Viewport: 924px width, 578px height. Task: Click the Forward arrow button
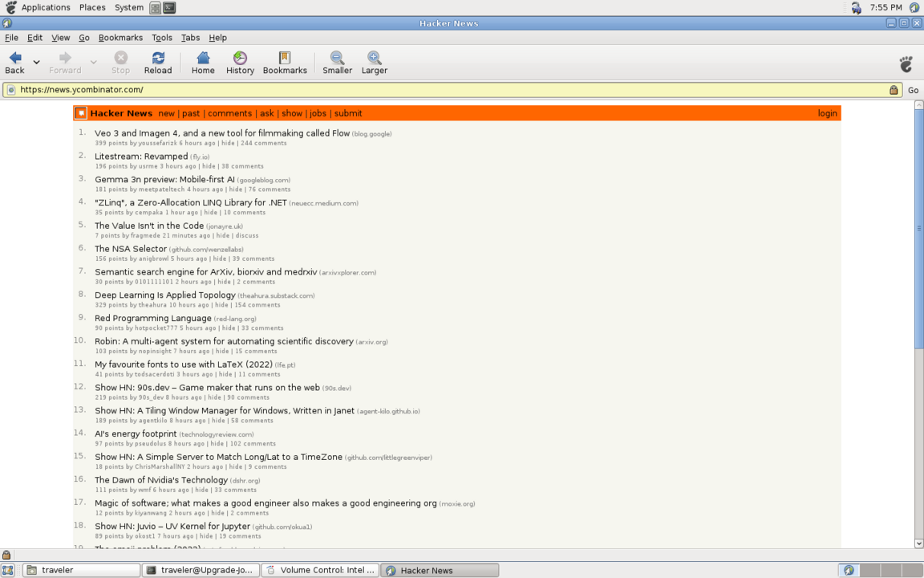click(65, 63)
